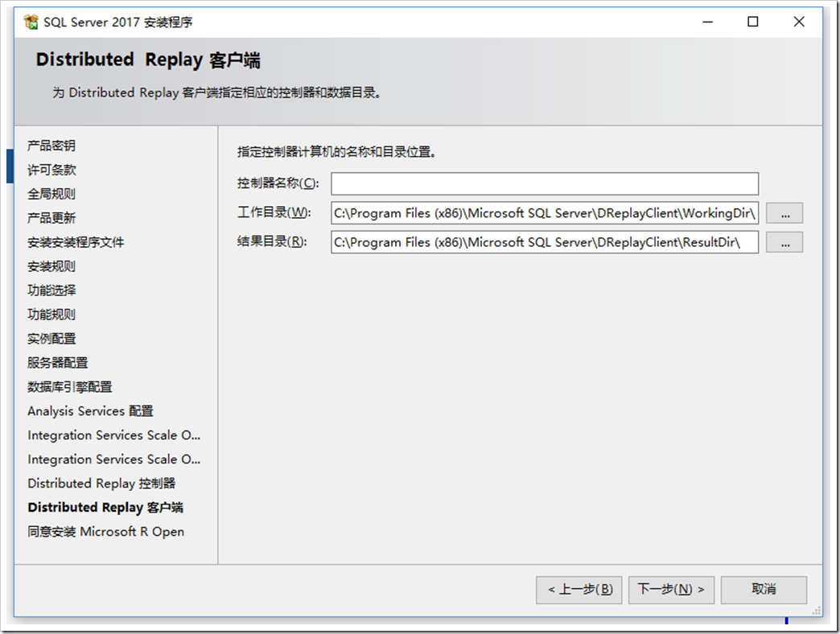Select the 安装规则 step in the sidebar
The height and width of the screenshot is (634, 840).
coord(51,266)
